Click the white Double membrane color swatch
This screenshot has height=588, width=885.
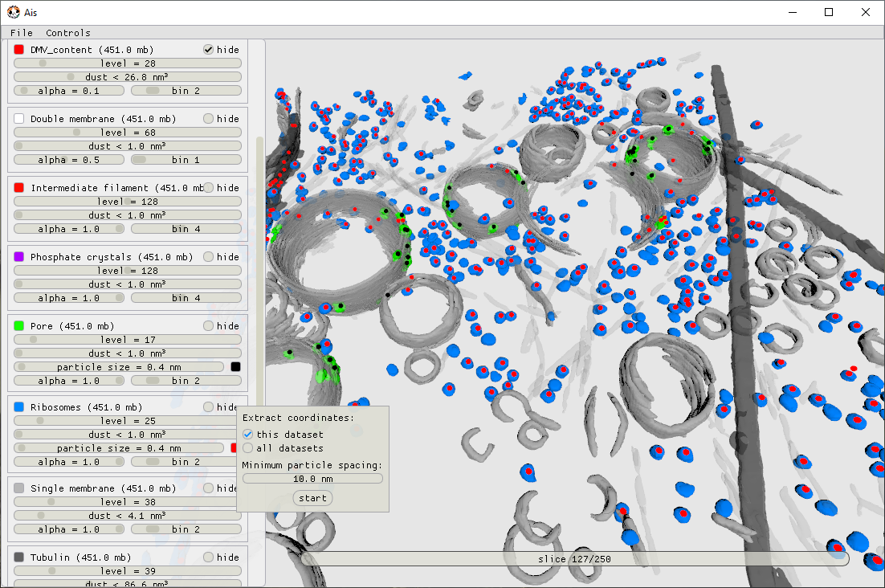point(18,119)
